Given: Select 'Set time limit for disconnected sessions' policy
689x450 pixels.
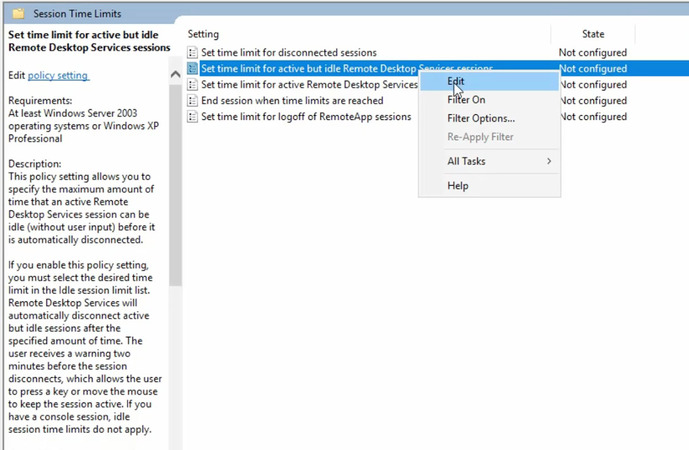Looking at the screenshot, I should (x=288, y=52).
